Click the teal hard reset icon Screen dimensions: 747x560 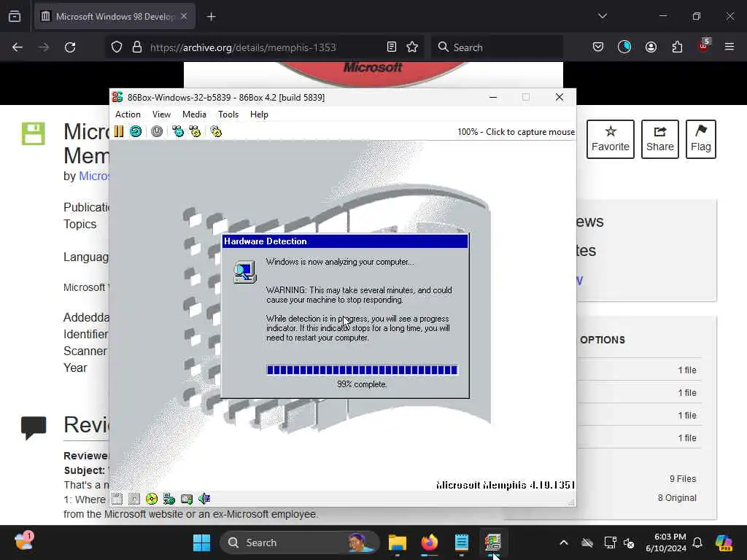[136, 131]
